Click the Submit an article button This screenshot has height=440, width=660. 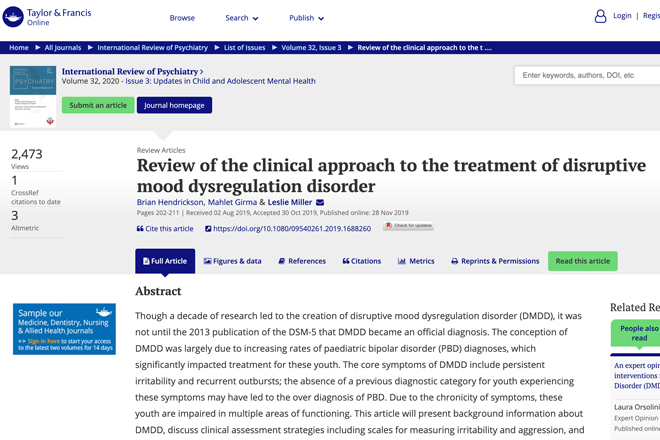coord(98,105)
